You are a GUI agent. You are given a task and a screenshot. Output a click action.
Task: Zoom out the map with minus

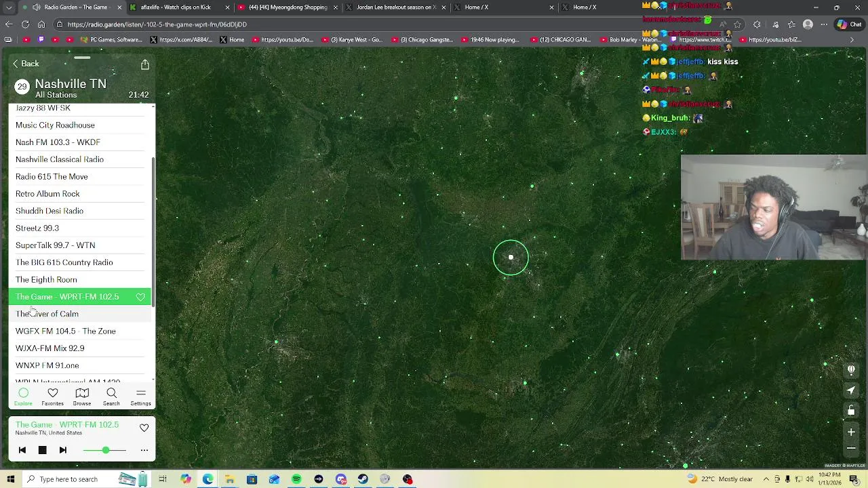[851, 448]
